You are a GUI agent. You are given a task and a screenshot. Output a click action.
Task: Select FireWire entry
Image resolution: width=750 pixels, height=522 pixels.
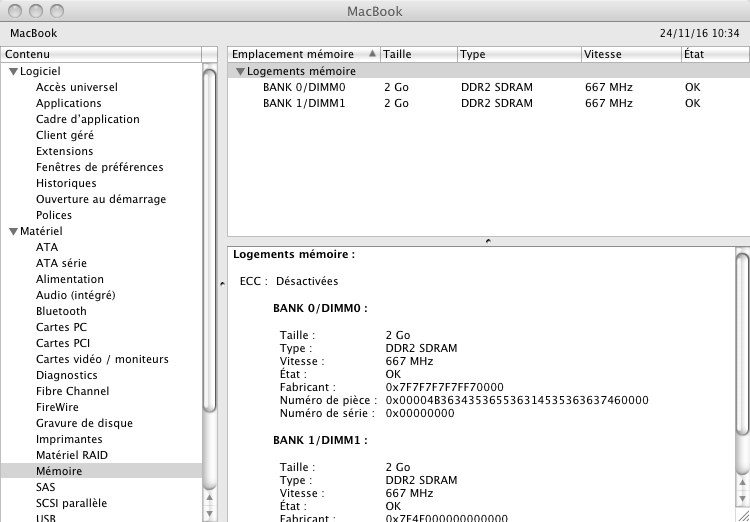click(x=57, y=407)
